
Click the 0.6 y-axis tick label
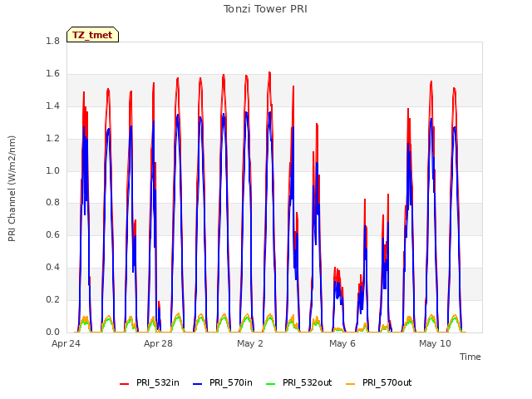tap(52, 234)
